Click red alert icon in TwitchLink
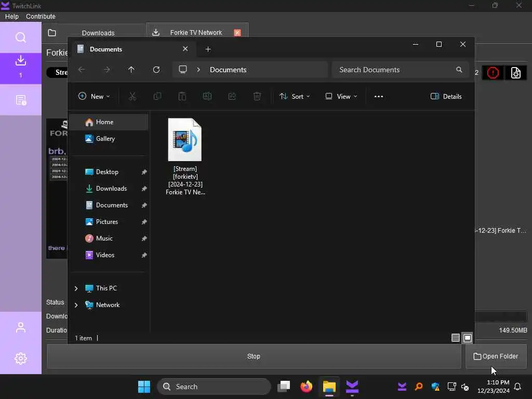Screen dimensions: 532x399 click(493, 73)
